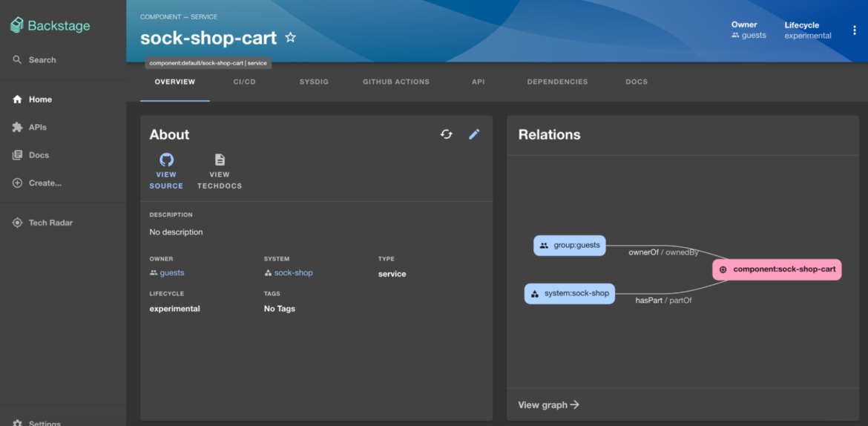Image resolution: width=868 pixels, height=426 pixels.
Task: Click the experimental lifecycle header value
Action: coord(808,36)
